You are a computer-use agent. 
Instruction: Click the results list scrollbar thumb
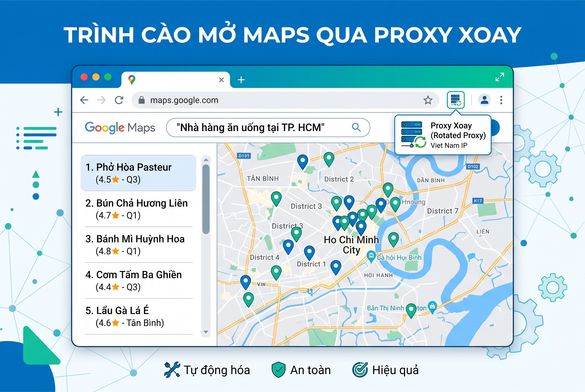pyautogui.click(x=206, y=199)
